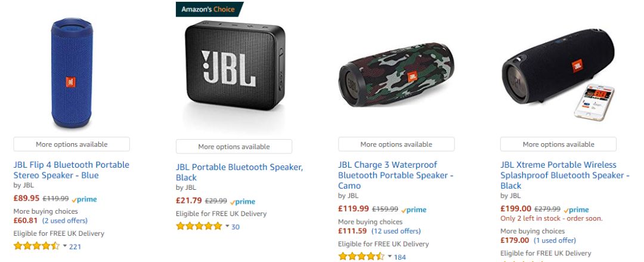Click More options available under JBL Xtreme

click(x=558, y=144)
